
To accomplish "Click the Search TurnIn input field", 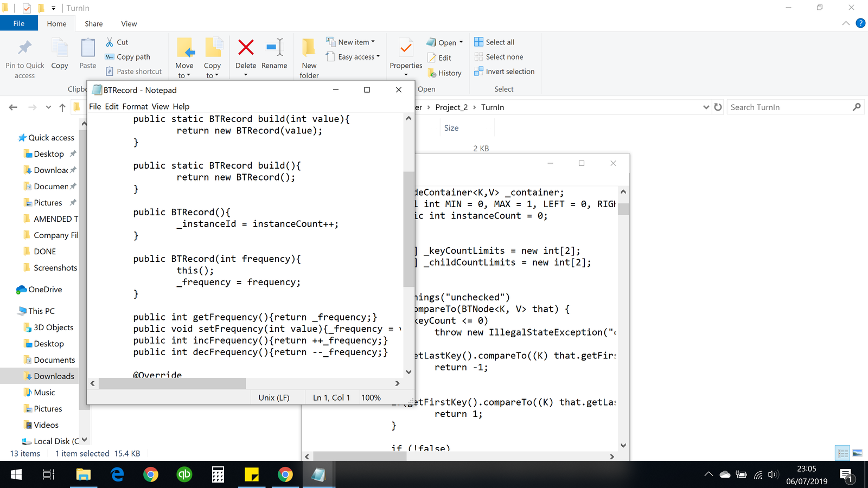I will [789, 107].
